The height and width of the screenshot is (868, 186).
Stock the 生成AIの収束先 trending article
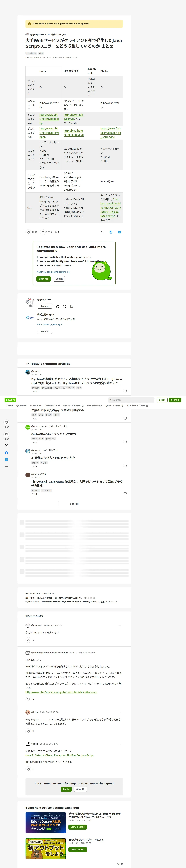click(x=125, y=418)
